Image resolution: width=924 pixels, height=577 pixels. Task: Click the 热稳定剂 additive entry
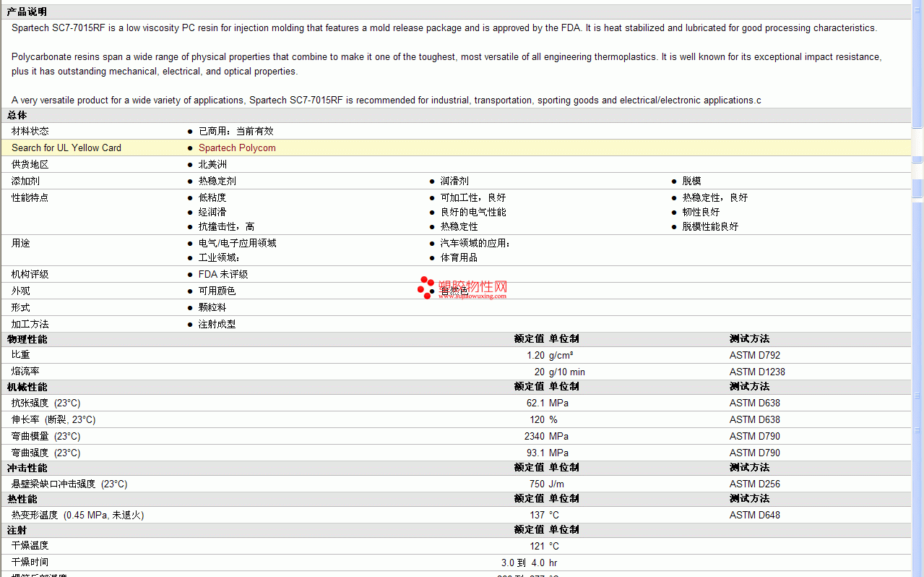[217, 181]
